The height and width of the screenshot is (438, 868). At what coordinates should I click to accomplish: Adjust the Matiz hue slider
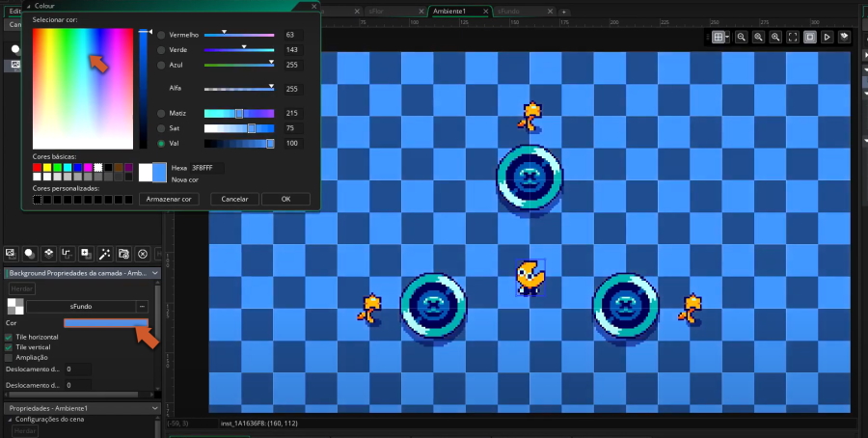coord(239,114)
